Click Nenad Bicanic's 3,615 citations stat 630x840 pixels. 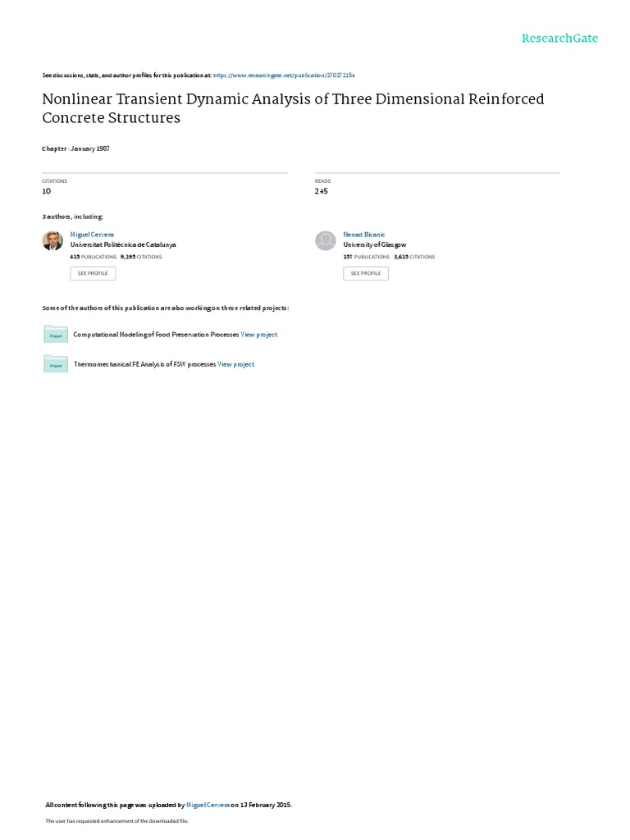click(415, 257)
